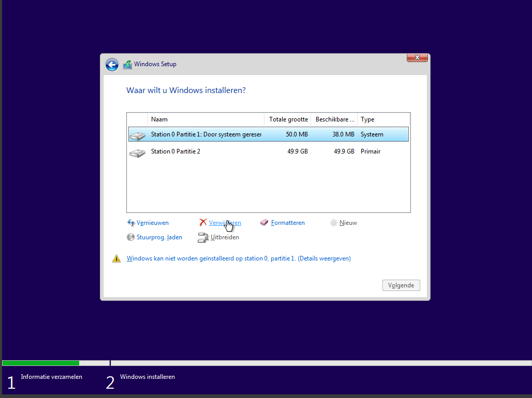
Task: Click the Primair type cell
Action: click(371, 151)
